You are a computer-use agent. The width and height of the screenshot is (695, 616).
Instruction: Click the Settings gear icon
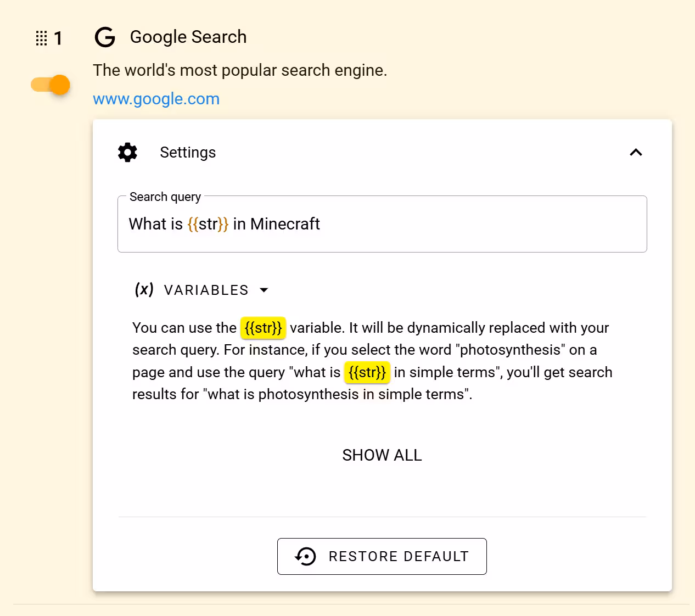click(x=127, y=153)
